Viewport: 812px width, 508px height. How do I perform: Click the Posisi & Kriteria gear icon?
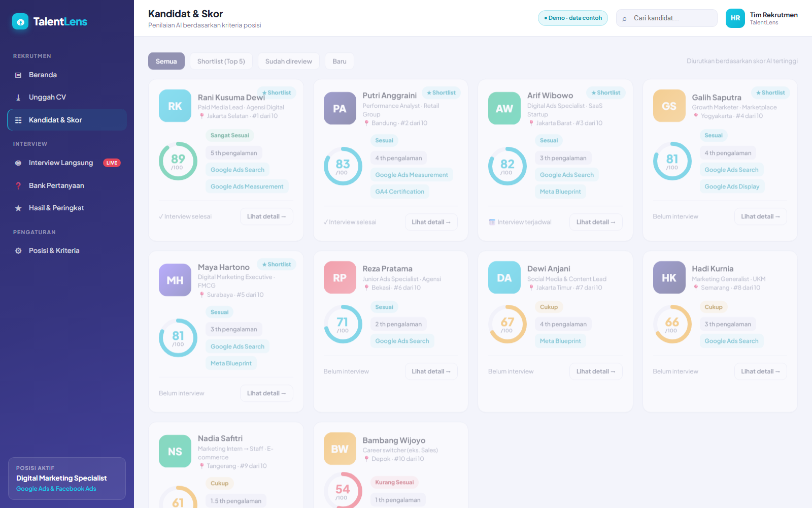(x=18, y=250)
